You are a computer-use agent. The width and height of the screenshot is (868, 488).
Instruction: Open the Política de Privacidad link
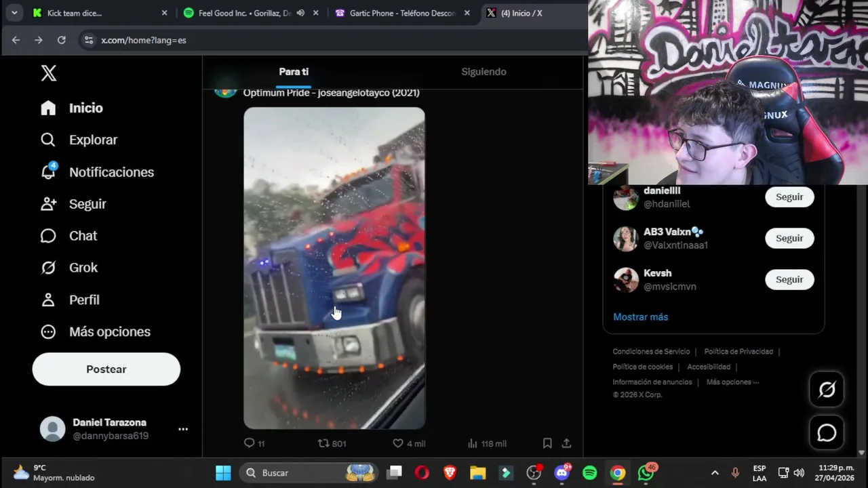point(738,352)
